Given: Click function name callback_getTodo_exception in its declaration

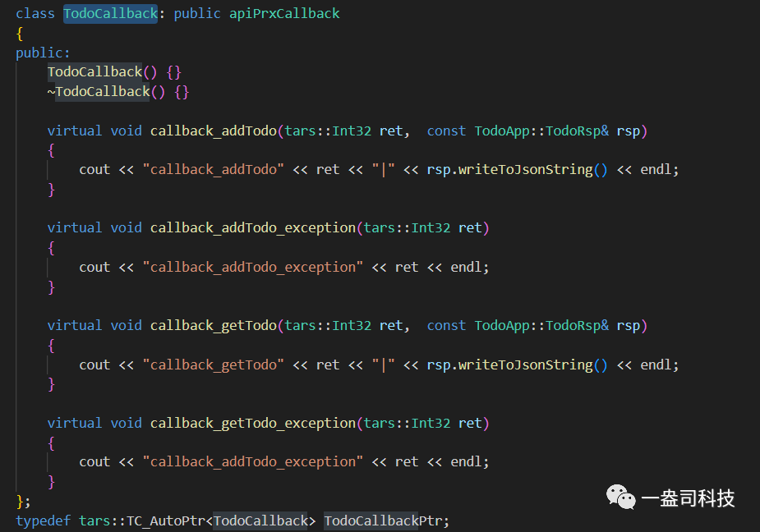Looking at the screenshot, I should (253, 423).
